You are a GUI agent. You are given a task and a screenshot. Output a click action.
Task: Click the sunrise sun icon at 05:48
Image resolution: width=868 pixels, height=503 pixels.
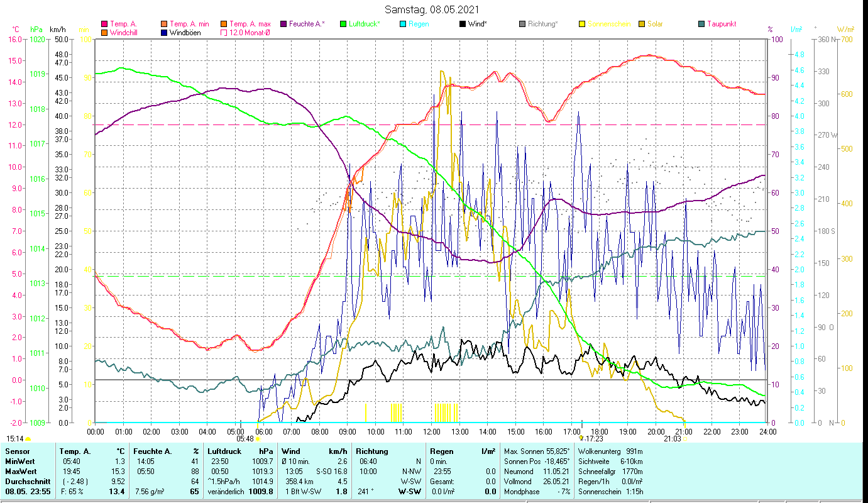258,439
